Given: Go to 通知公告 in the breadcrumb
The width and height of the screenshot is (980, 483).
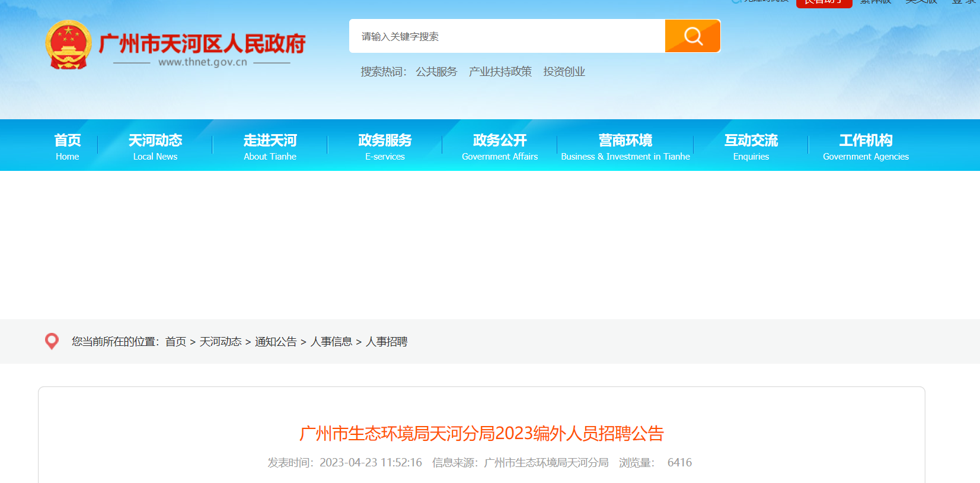Looking at the screenshot, I should tap(276, 342).
